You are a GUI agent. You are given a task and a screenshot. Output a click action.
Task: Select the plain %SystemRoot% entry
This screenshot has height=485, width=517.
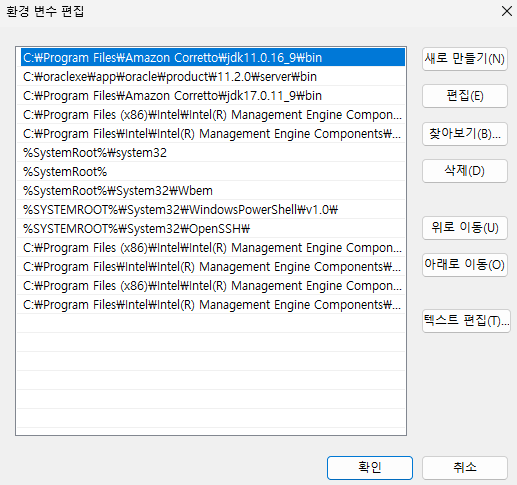point(211,172)
